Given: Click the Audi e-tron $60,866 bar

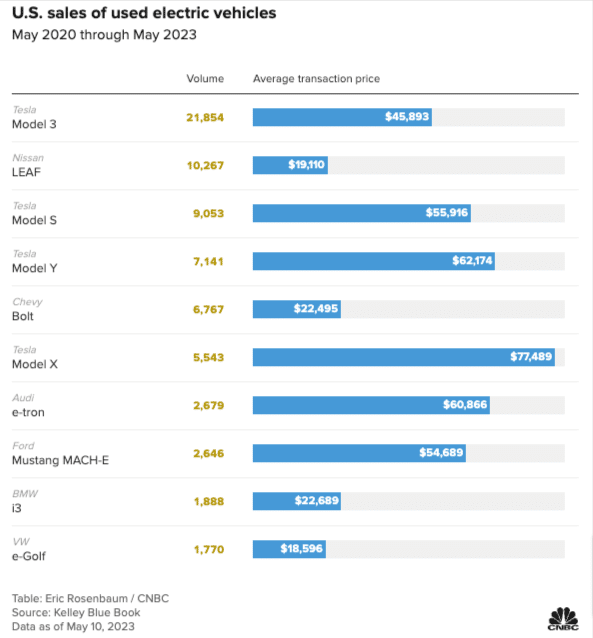Looking at the screenshot, I should click(371, 405).
